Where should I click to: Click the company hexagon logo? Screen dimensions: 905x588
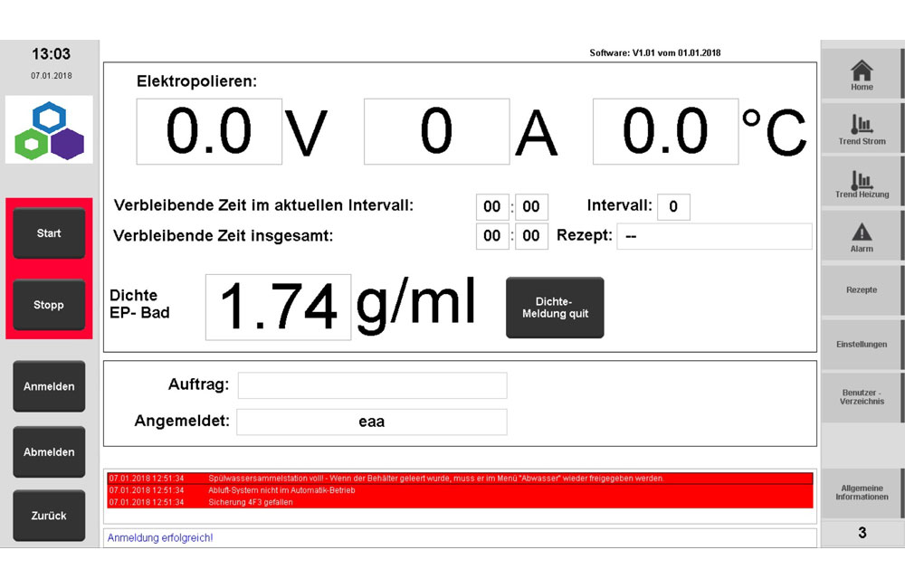(49, 130)
